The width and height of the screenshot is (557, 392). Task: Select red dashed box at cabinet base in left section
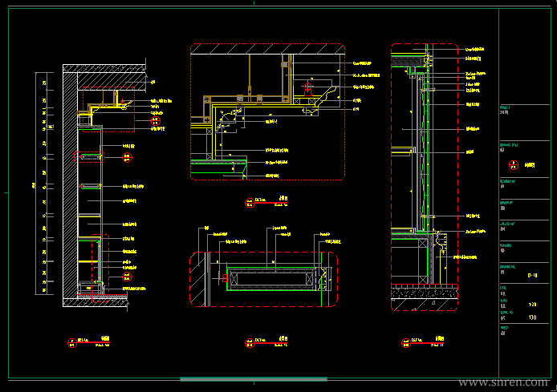[x=100, y=269]
